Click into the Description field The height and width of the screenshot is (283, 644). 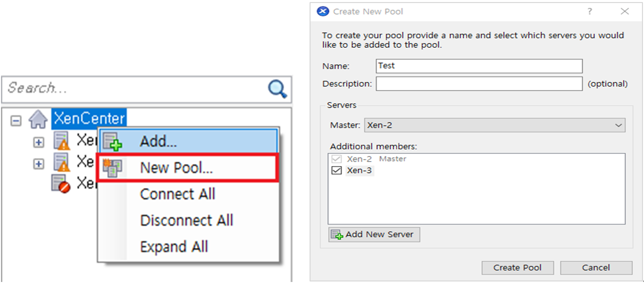click(479, 84)
